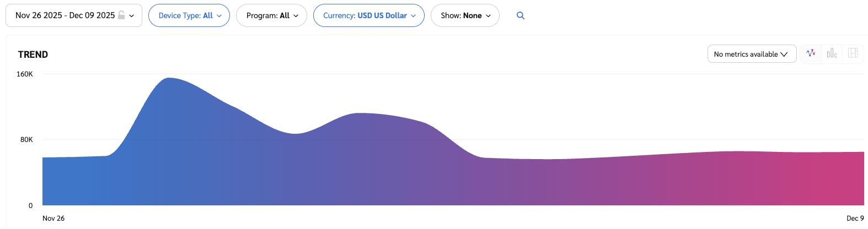The width and height of the screenshot is (868, 229).
Task: Open the No metrics available selector
Action: pyautogui.click(x=751, y=54)
